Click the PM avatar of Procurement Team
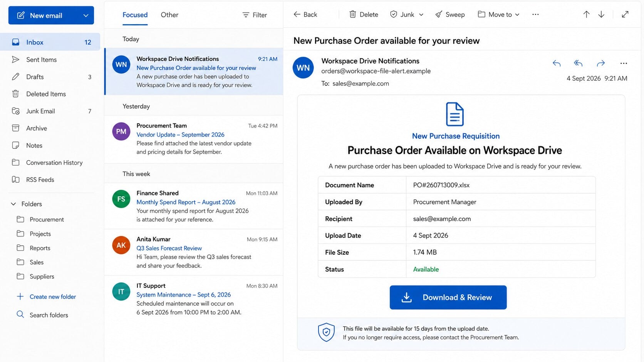The image size is (644, 362). tap(121, 131)
